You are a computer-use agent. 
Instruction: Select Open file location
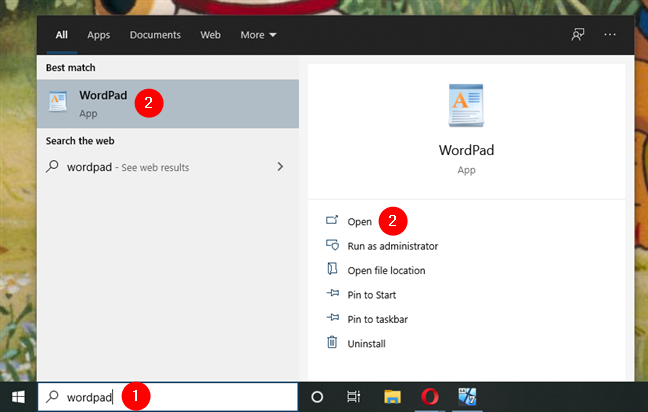click(x=386, y=270)
